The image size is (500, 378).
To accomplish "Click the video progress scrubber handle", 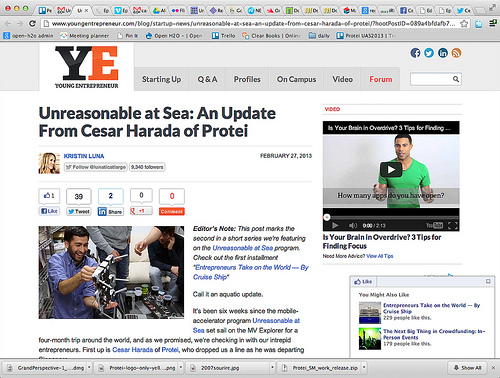I will click(327, 217).
